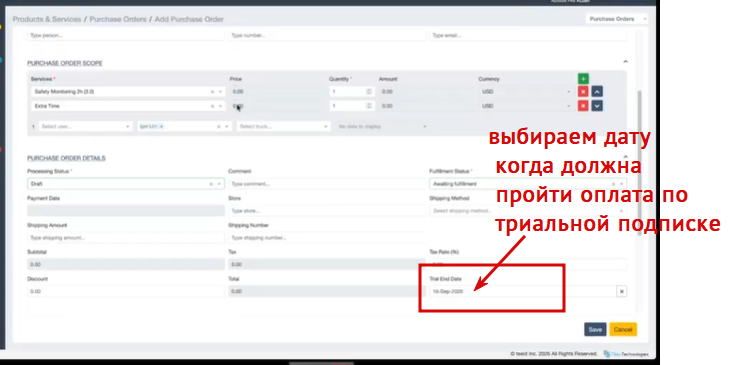Image resolution: width=729 pixels, height=365 pixels.
Task: Clear the Draft processing status
Action: (x=211, y=184)
